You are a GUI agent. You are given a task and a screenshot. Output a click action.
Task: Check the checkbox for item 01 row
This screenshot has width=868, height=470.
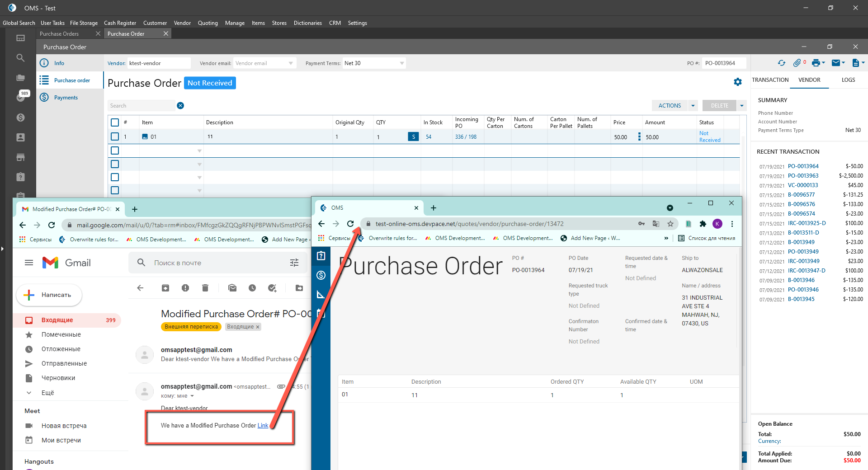click(115, 136)
